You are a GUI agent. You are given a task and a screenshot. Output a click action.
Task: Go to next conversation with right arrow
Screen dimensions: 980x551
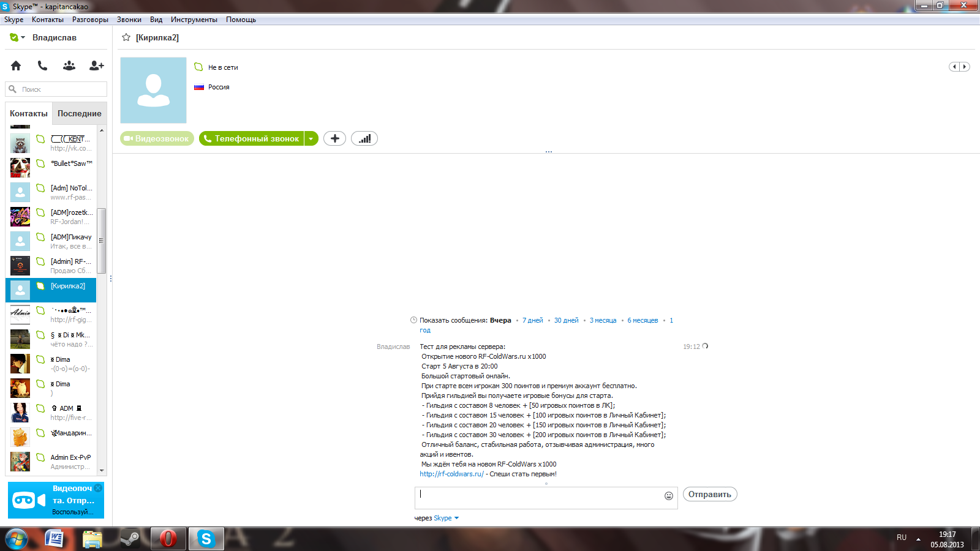coord(965,67)
